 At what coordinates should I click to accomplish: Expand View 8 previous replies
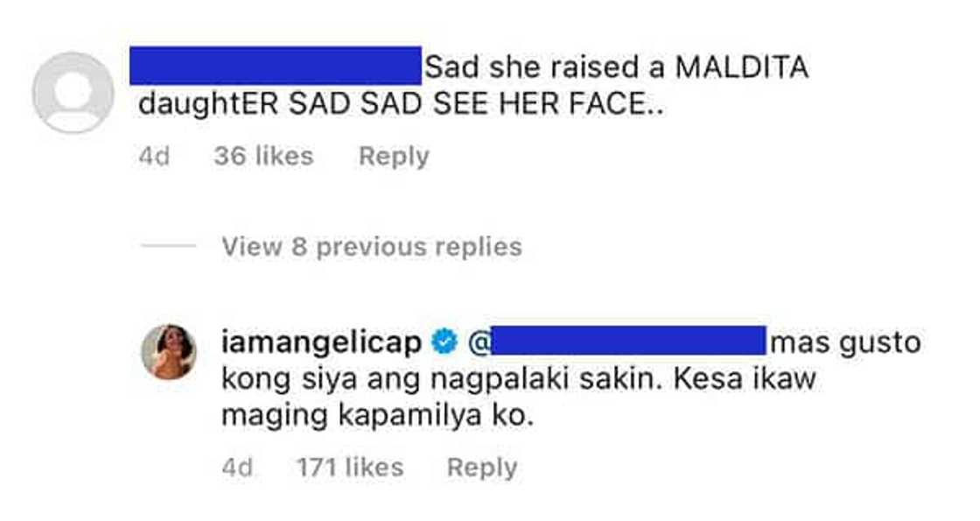pyautogui.click(x=371, y=247)
